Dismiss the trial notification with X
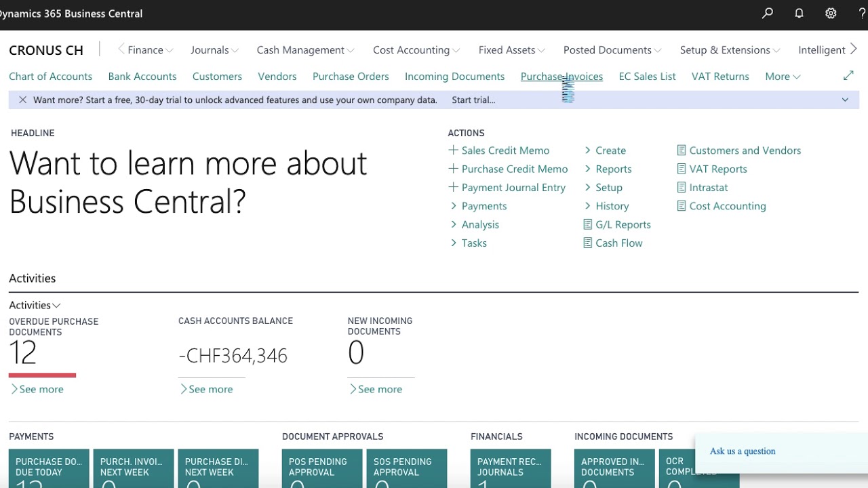The height and width of the screenshot is (488, 868). (22, 100)
